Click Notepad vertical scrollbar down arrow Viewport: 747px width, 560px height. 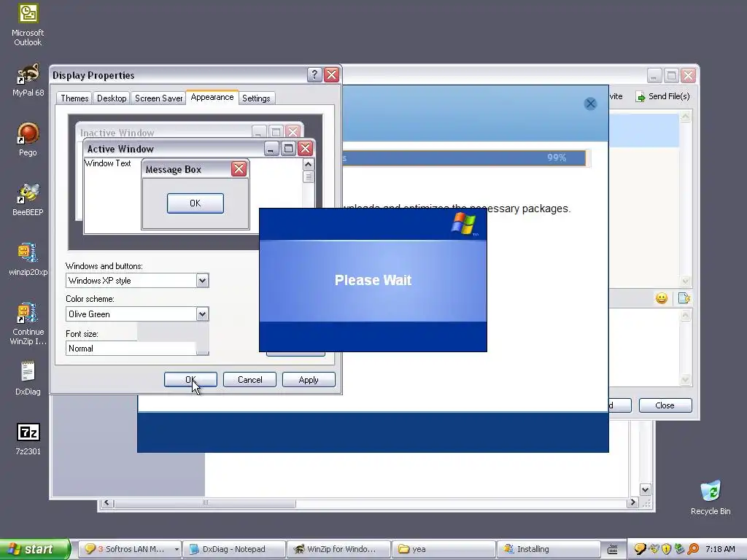click(645, 490)
